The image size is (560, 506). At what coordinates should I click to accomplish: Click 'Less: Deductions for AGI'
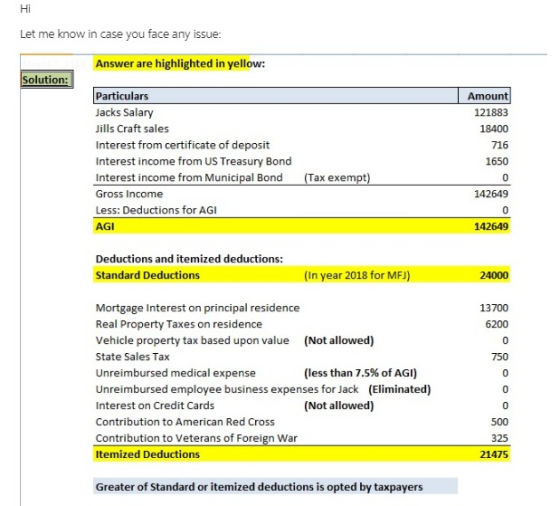156,210
